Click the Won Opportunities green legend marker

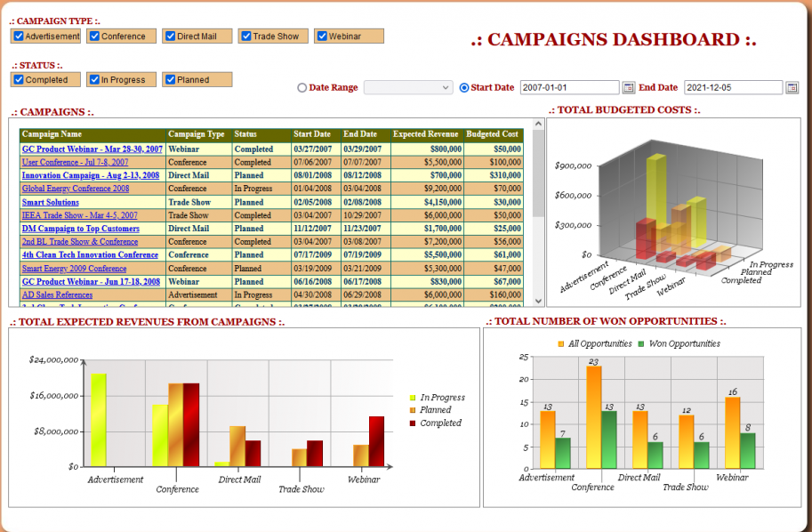click(642, 343)
